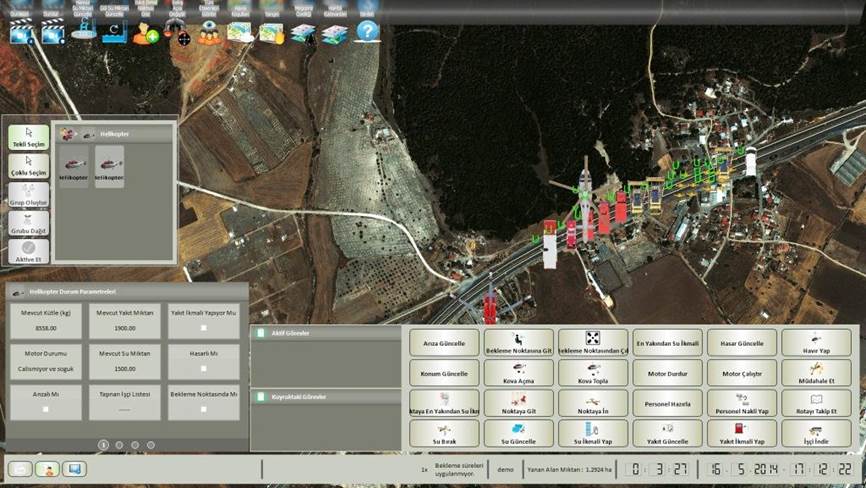Click the Motor Durdur button
Image resolution: width=866 pixels, height=488 pixels.
(667, 373)
